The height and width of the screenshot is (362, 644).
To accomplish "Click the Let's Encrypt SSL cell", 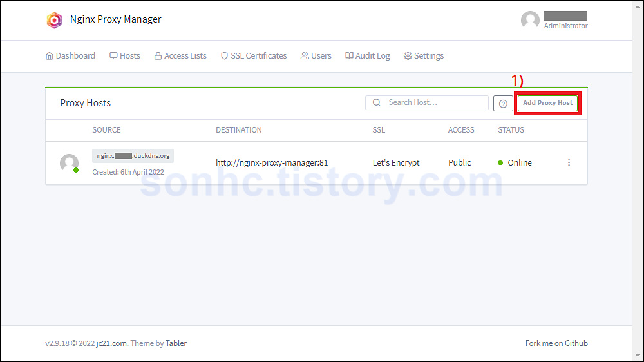I will (x=396, y=163).
